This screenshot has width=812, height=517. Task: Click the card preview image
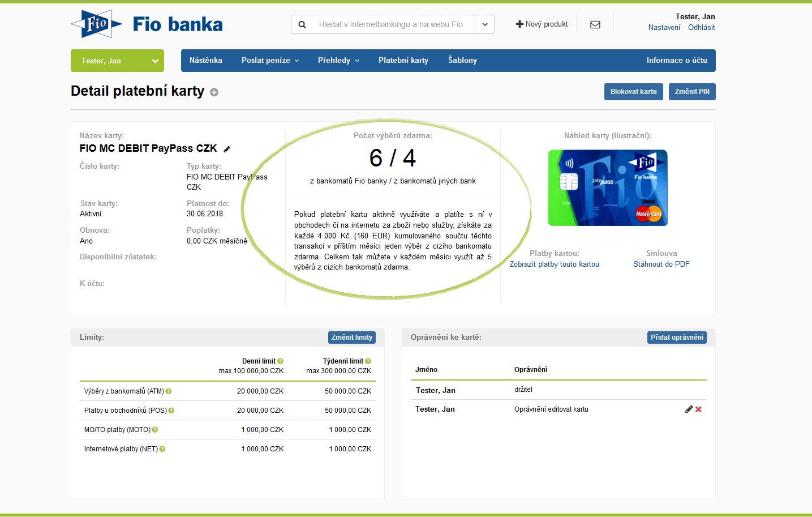point(608,188)
